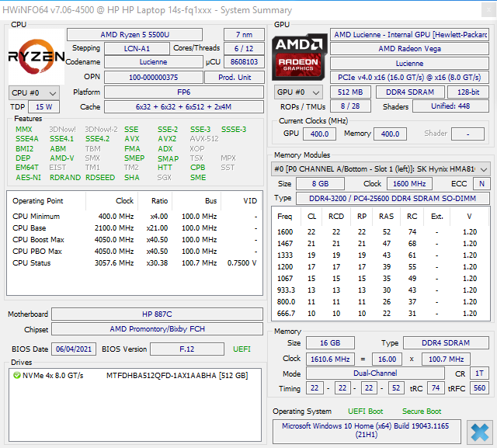This screenshot has width=497, height=448.
Task: Select the Prod. Unit field
Action: pos(235,78)
